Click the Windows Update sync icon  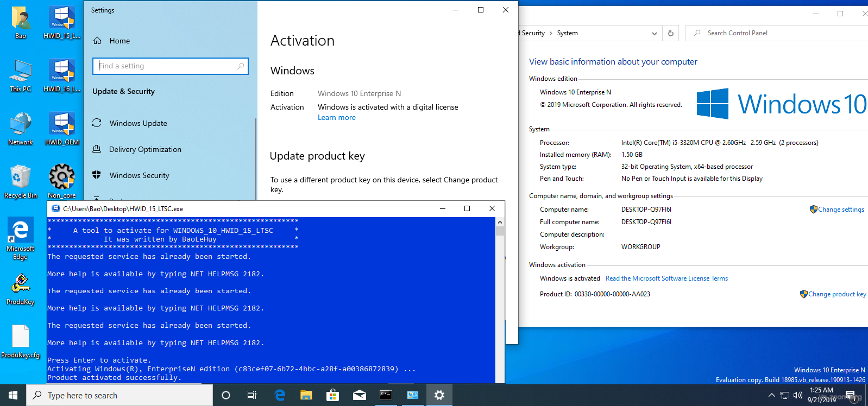(x=97, y=123)
